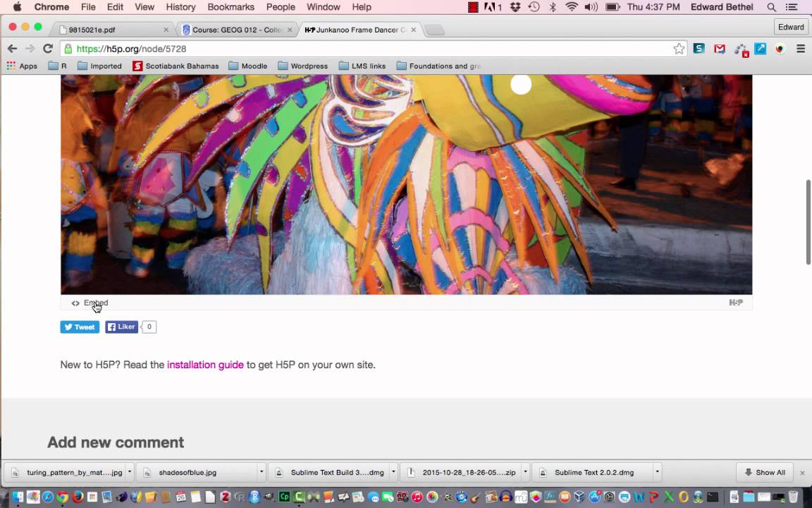Open the Apps bookmark shortcut

click(22, 66)
